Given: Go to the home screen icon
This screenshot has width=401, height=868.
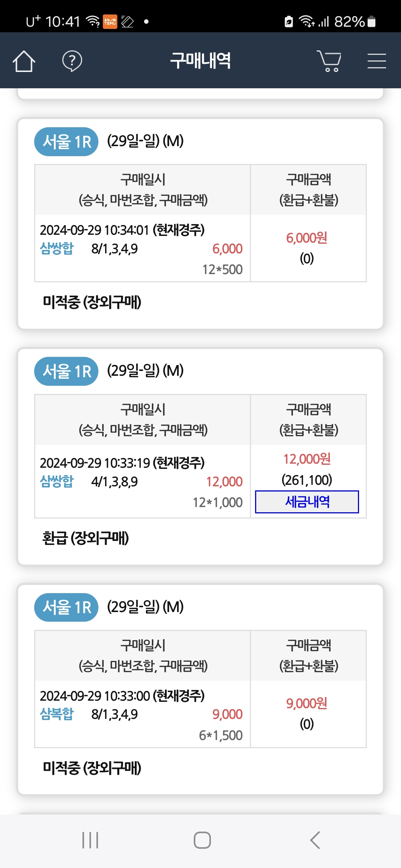Looking at the screenshot, I should coord(24,61).
